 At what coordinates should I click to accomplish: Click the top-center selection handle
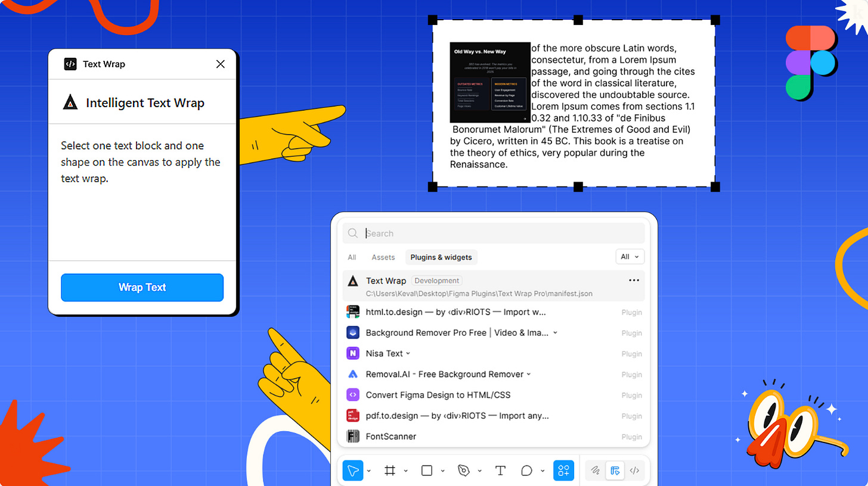578,20
